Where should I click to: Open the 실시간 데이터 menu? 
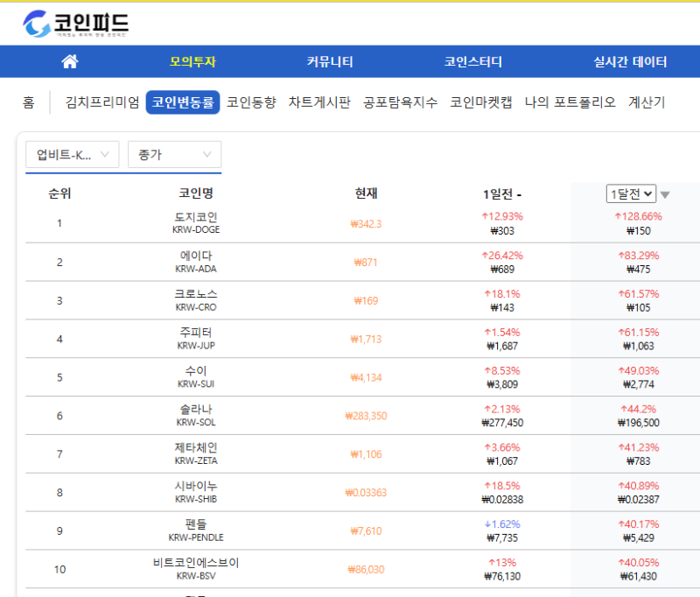point(630,61)
